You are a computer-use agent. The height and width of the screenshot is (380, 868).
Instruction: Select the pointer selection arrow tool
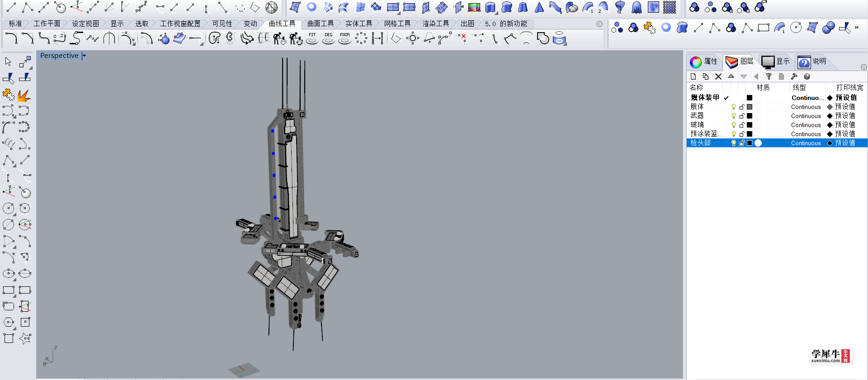pos(8,62)
